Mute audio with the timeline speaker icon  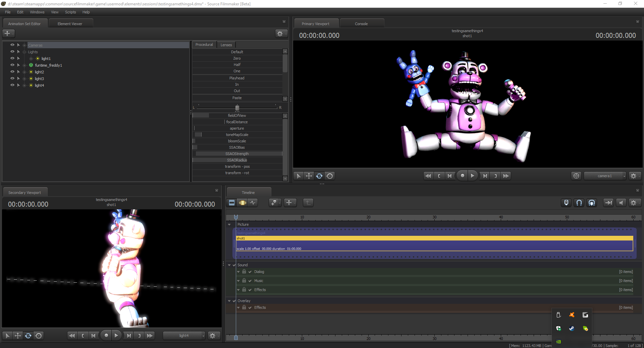coord(621,203)
